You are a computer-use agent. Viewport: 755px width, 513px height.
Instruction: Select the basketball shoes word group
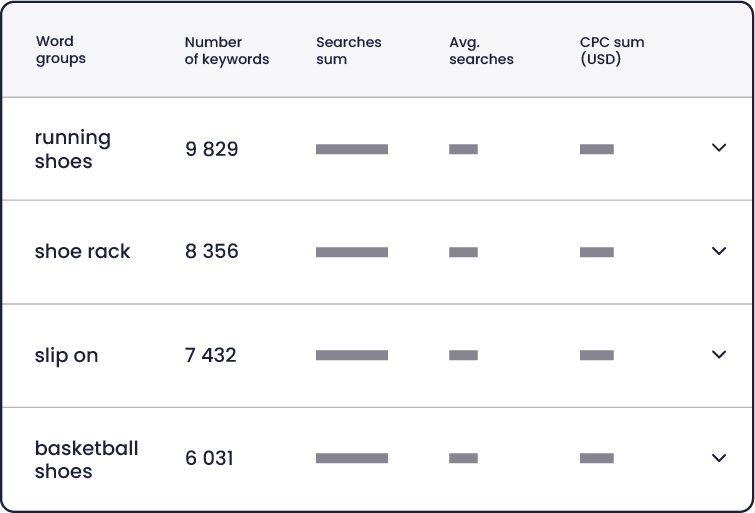pyautogui.click(x=87, y=460)
